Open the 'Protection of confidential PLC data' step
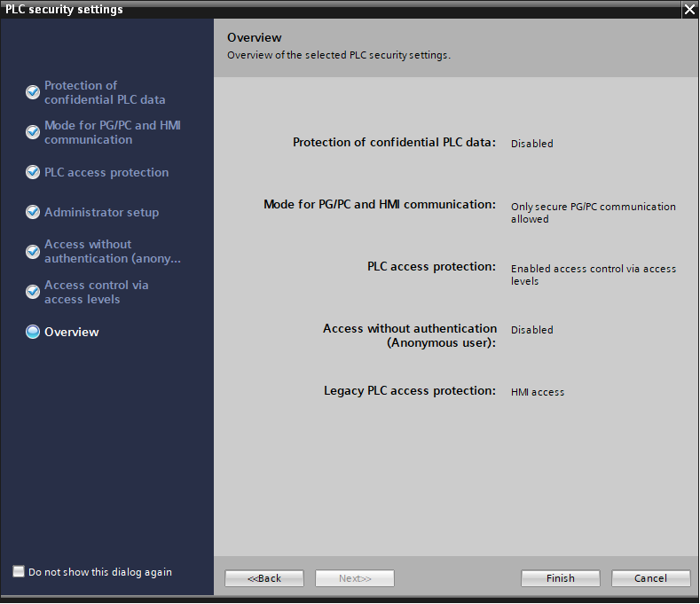The width and height of the screenshot is (700, 604). [105, 92]
